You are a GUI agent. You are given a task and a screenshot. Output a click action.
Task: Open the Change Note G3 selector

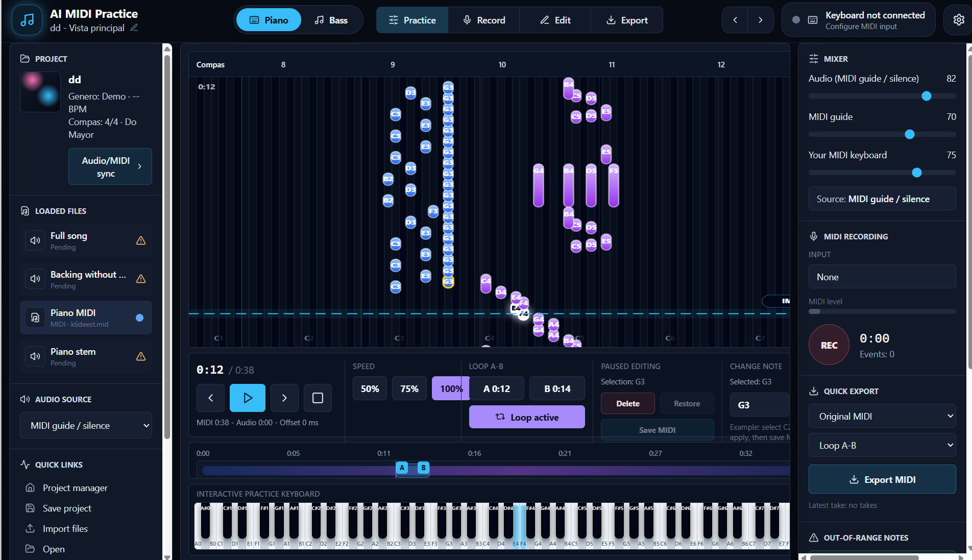pyautogui.click(x=760, y=405)
